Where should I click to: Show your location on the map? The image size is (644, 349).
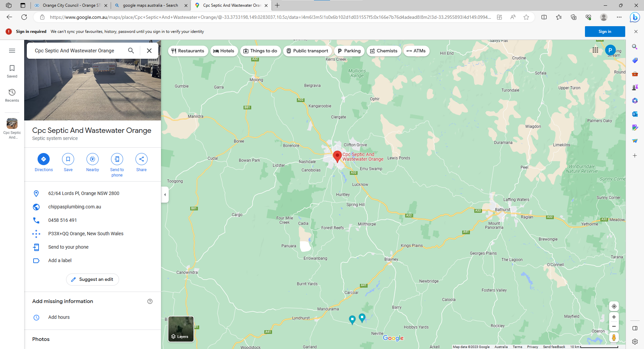click(614, 306)
